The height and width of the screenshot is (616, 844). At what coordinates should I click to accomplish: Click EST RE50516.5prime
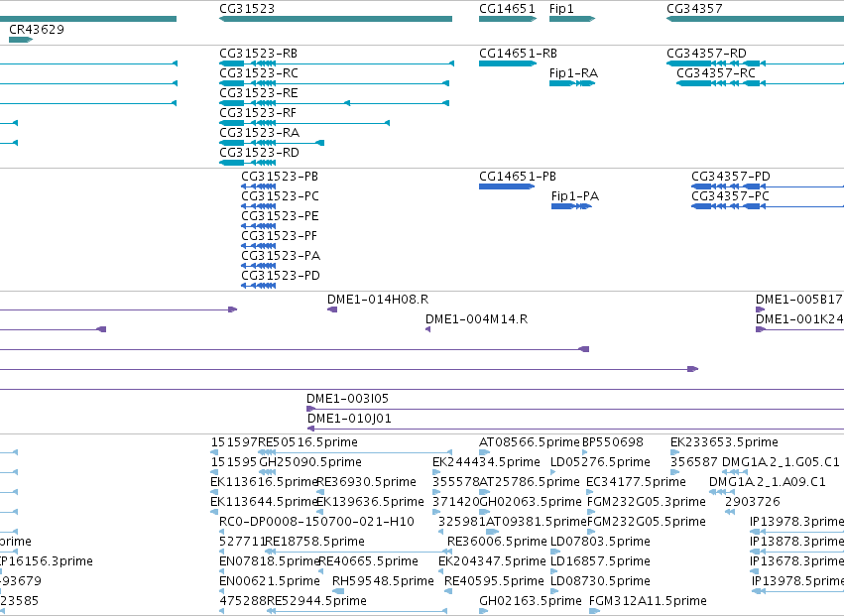click(307, 442)
